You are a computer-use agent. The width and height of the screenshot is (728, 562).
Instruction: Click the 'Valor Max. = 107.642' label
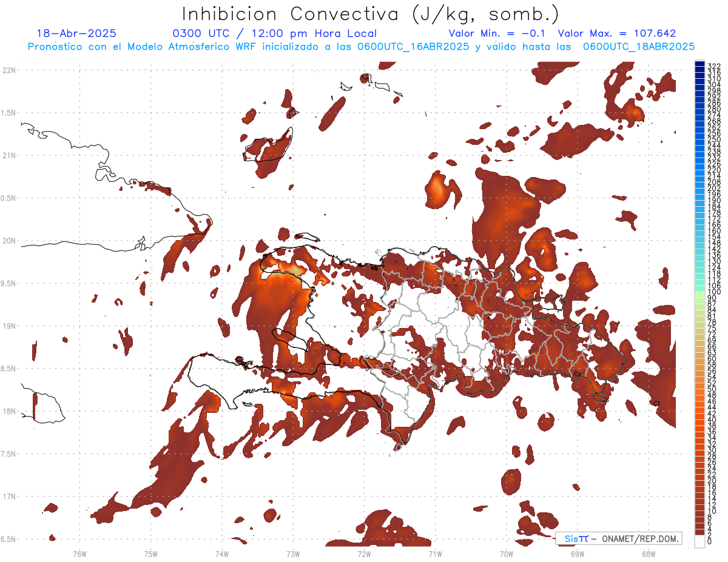click(616, 33)
